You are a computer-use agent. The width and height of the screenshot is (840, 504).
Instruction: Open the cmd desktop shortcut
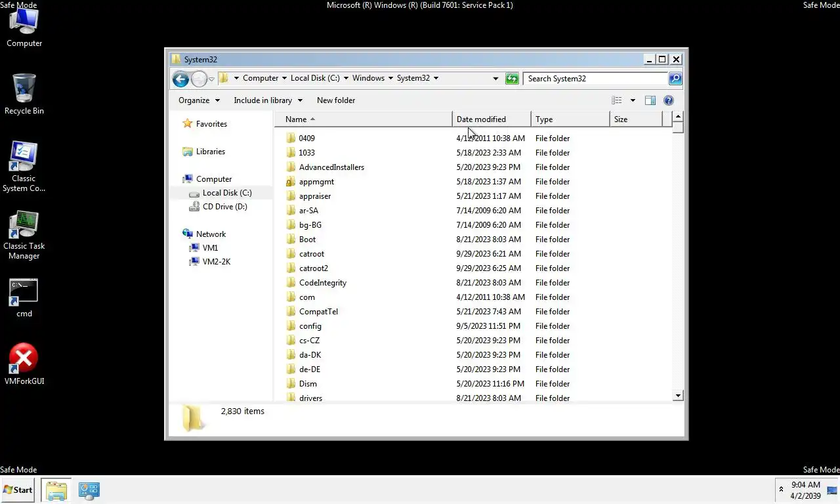pyautogui.click(x=24, y=299)
